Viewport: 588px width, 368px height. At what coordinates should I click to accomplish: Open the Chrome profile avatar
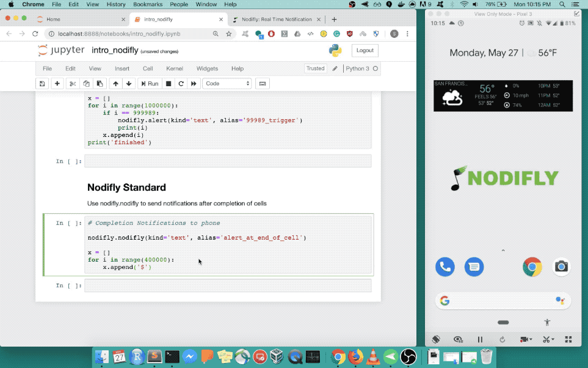tap(394, 34)
